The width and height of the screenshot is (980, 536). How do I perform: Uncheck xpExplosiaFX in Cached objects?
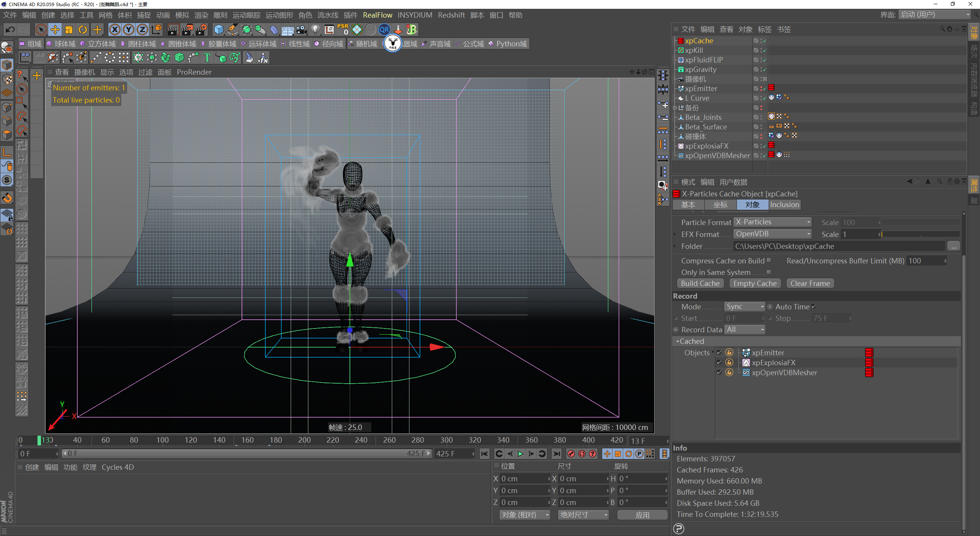click(x=719, y=362)
